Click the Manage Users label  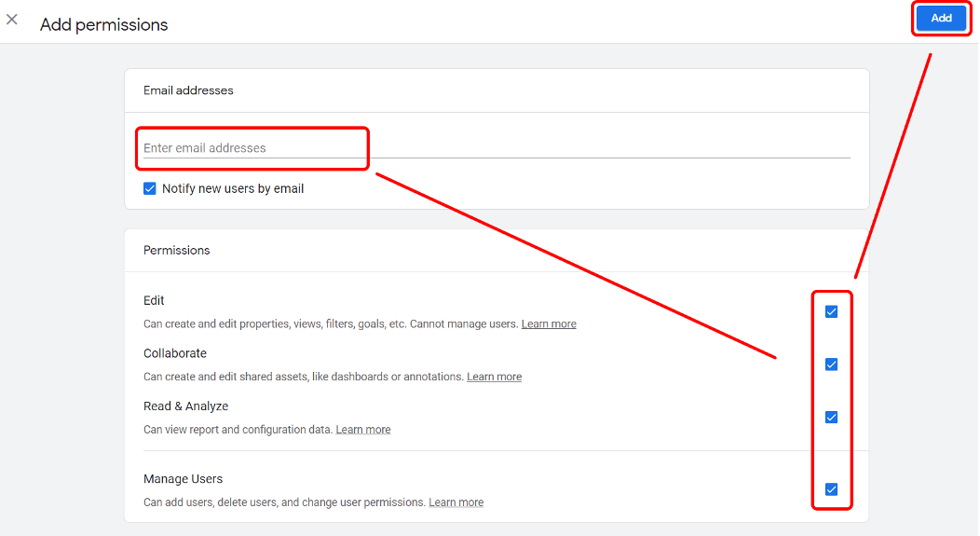[184, 479]
